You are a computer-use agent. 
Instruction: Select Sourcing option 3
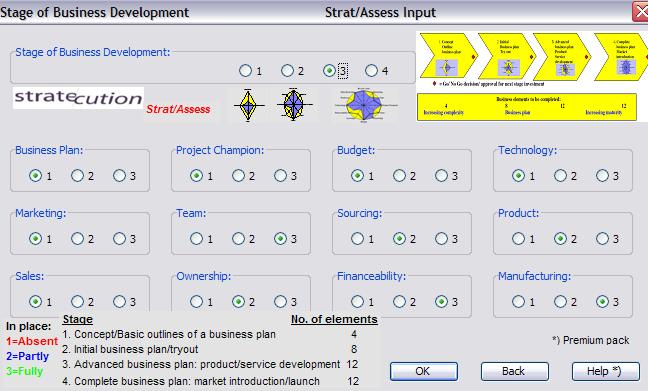(441, 238)
